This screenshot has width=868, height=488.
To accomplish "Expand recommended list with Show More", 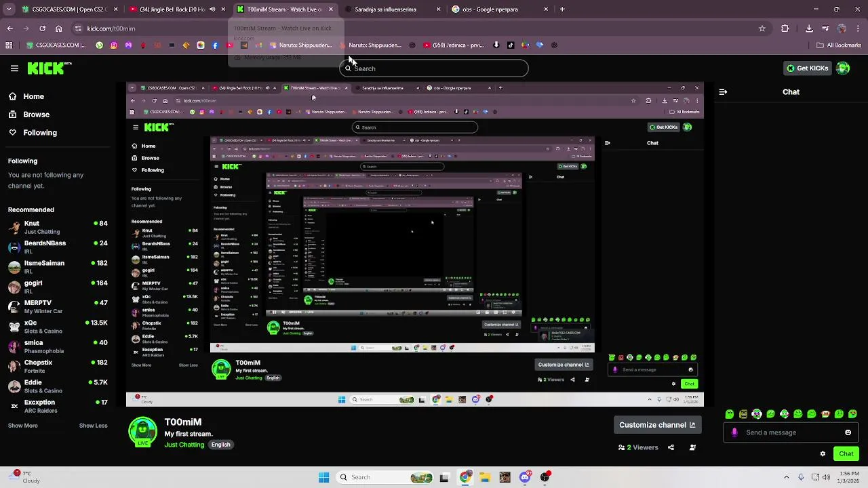I will click(22, 426).
